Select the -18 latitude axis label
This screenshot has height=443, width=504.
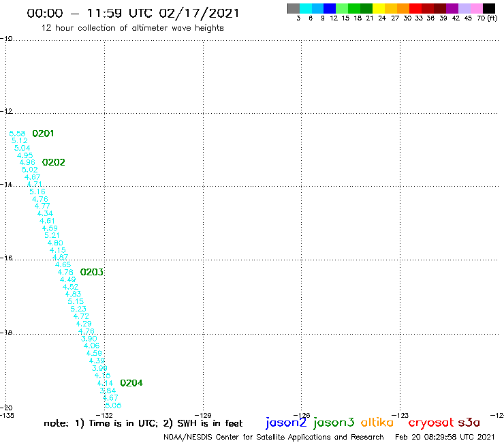(x=6, y=332)
